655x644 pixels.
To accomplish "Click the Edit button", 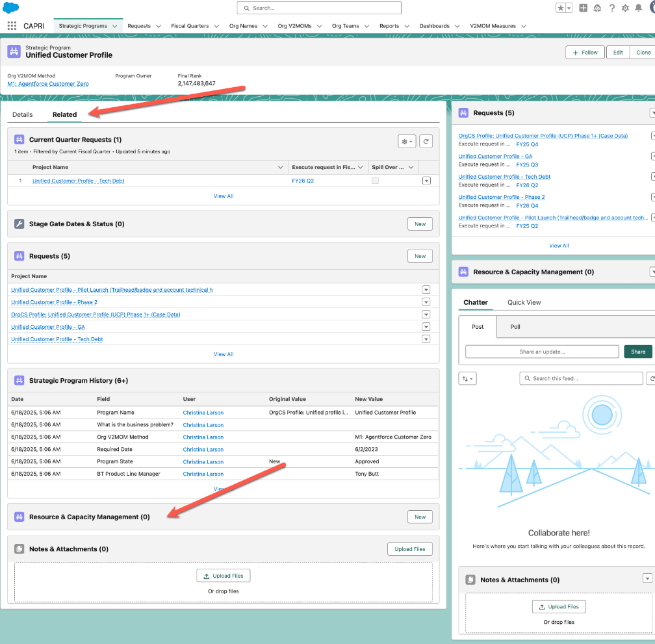I will click(x=618, y=53).
